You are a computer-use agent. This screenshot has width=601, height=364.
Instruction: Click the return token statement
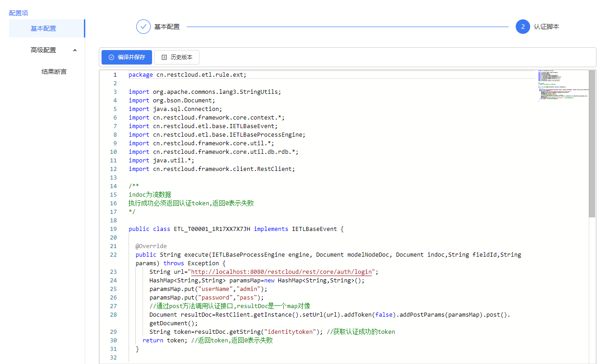point(165,340)
